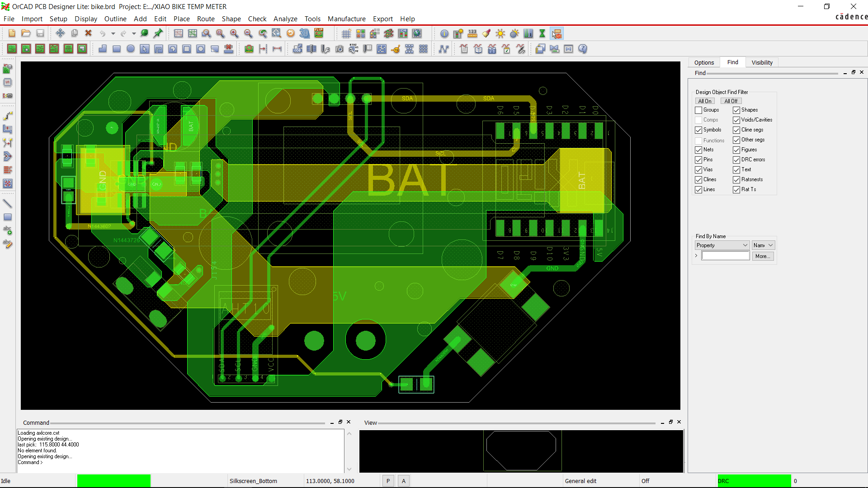The height and width of the screenshot is (488, 868).
Task: Select the blue shape-add polygon icon
Action: point(103,49)
